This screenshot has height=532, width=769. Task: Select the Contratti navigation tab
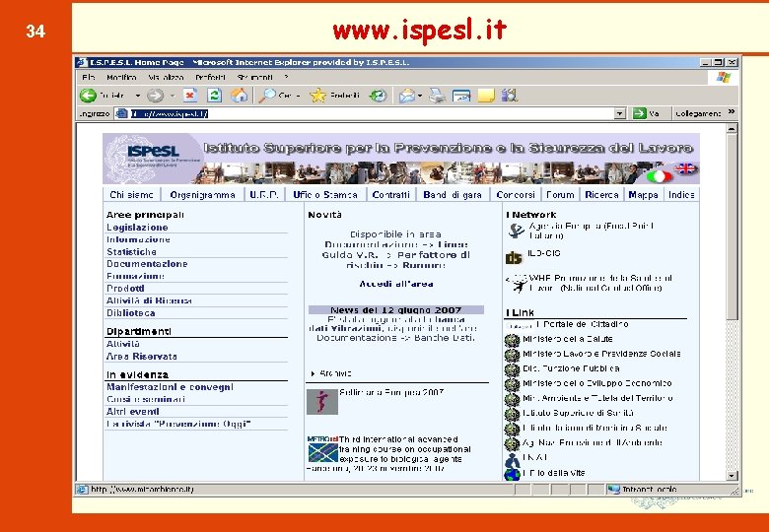point(390,195)
